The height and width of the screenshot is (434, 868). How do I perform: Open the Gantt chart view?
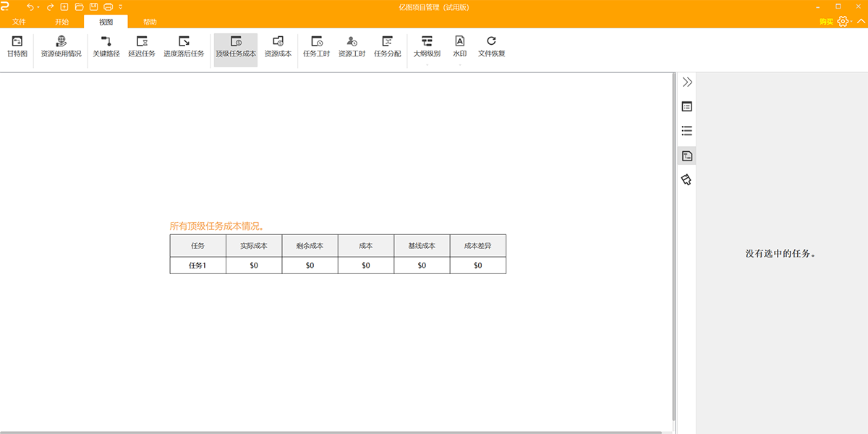tap(15, 48)
